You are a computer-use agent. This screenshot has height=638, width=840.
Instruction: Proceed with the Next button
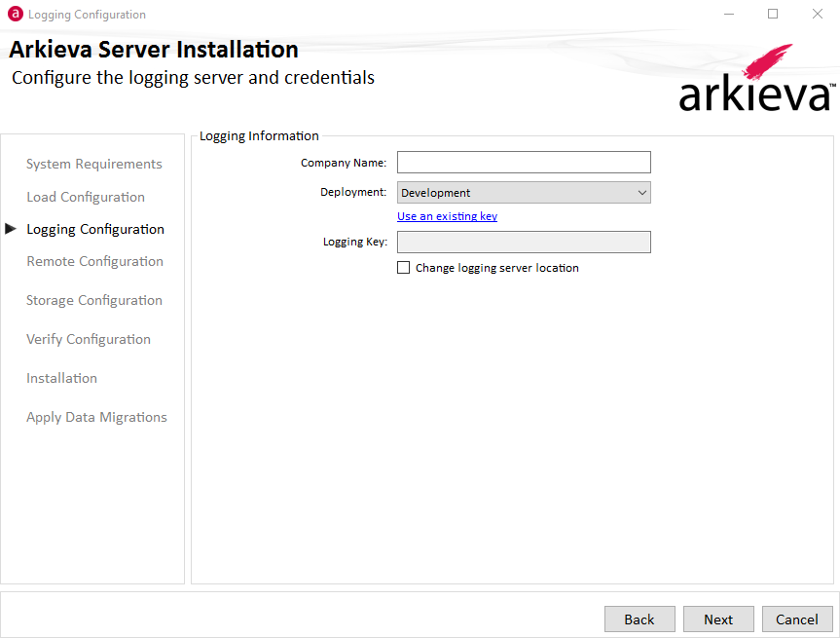(718, 619)
